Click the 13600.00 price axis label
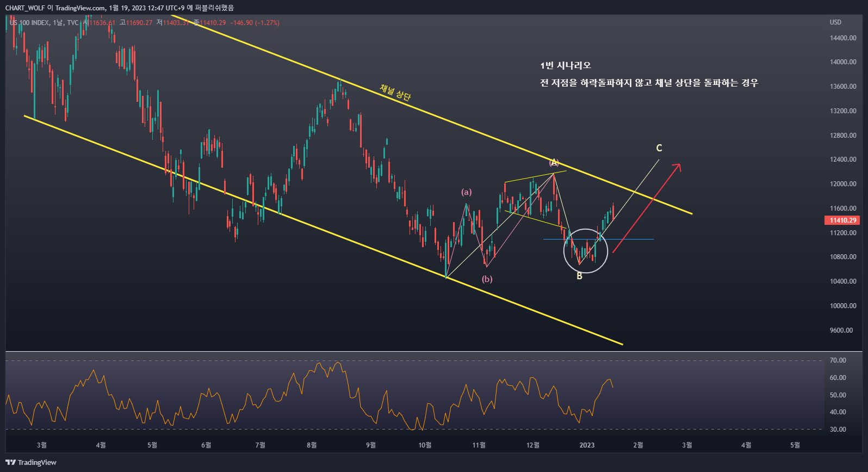868x472 pixels. coord(843,87)
